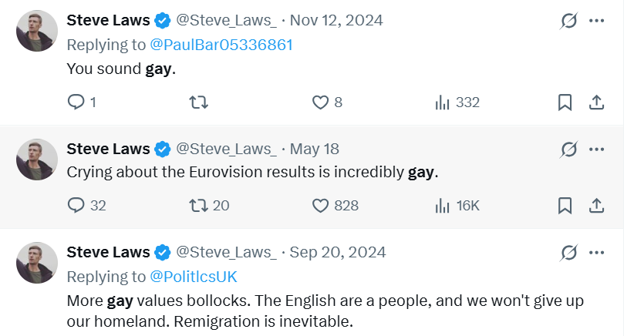The image size is (644, 336).
Task: Open the May 18 tweet timestamp
Action: pos(314,149)
